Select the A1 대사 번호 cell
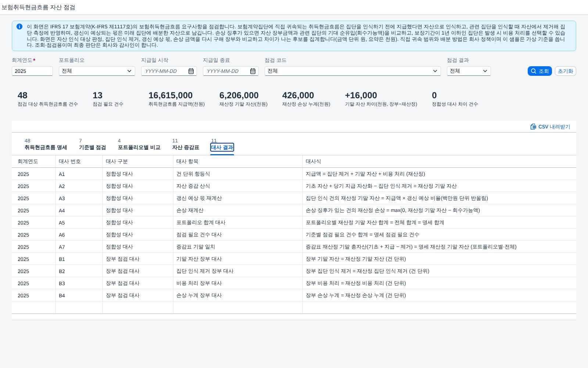The image size is (588, 368). click(x=79, y=174)
